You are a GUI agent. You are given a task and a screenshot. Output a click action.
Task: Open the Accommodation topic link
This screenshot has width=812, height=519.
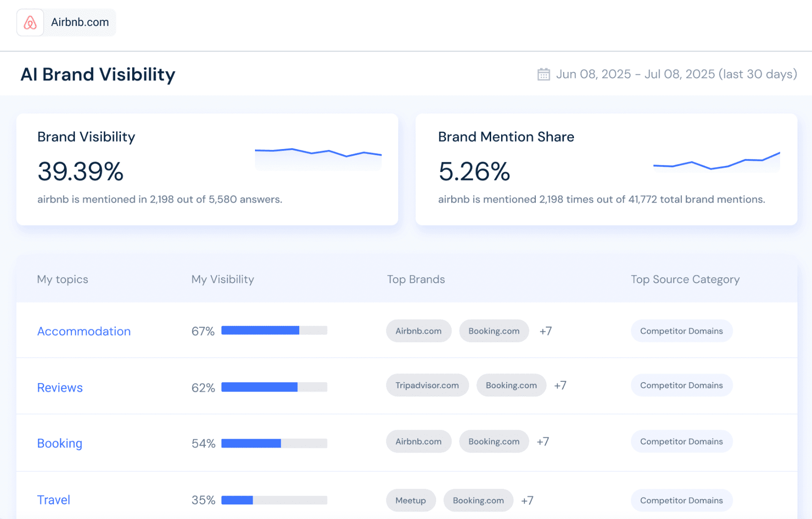click(x=84, y=331)
